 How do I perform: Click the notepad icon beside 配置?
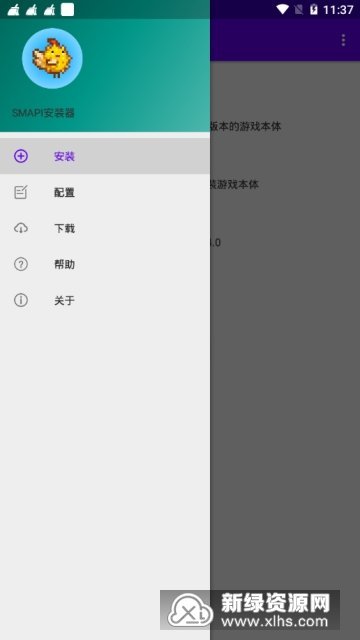pos(21,192)
